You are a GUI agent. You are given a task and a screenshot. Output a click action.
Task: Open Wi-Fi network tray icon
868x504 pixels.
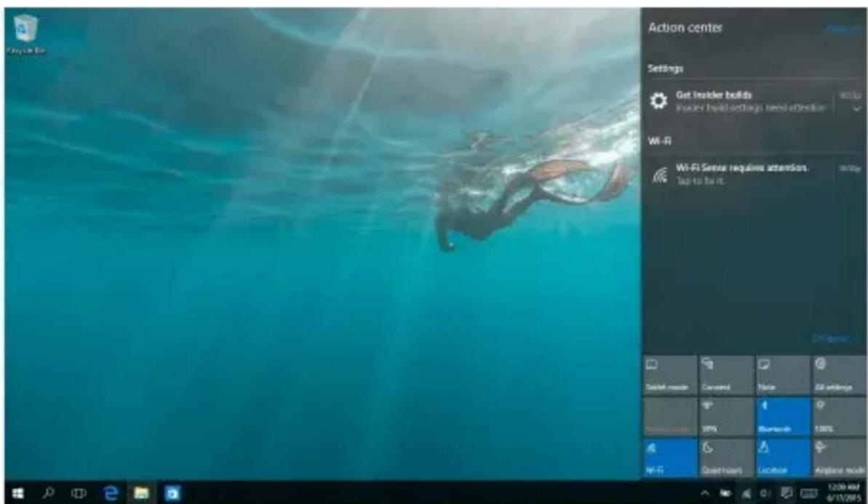pyautogui.click(x=746, y=493)
